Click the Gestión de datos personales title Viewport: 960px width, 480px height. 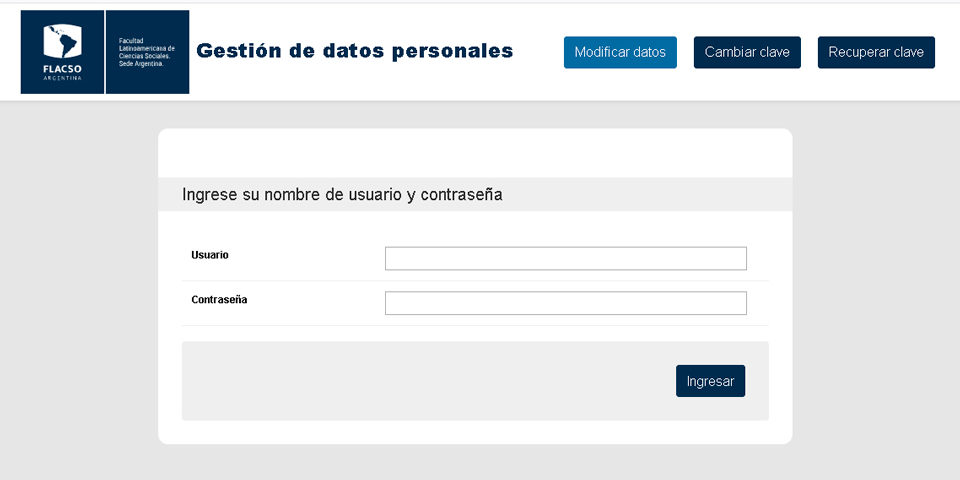(x=354, y=51)
